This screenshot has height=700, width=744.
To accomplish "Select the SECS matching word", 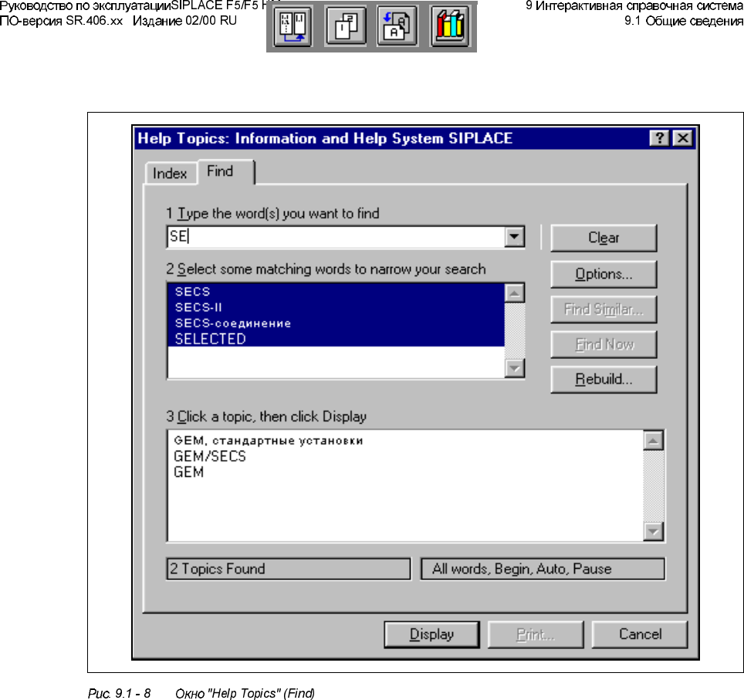I will pos(336,292).
